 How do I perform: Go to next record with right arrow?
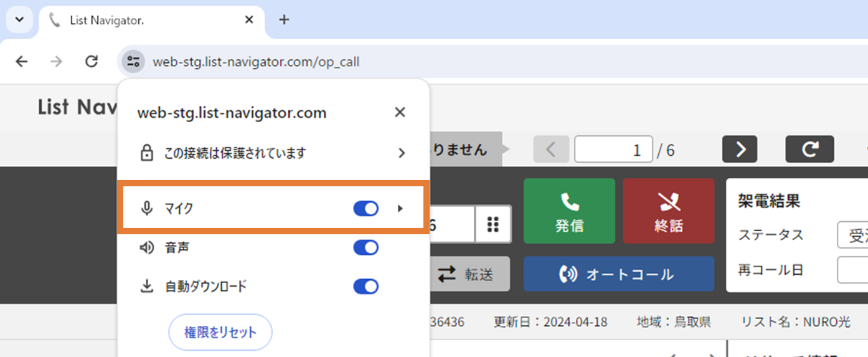tap(740, 150)
